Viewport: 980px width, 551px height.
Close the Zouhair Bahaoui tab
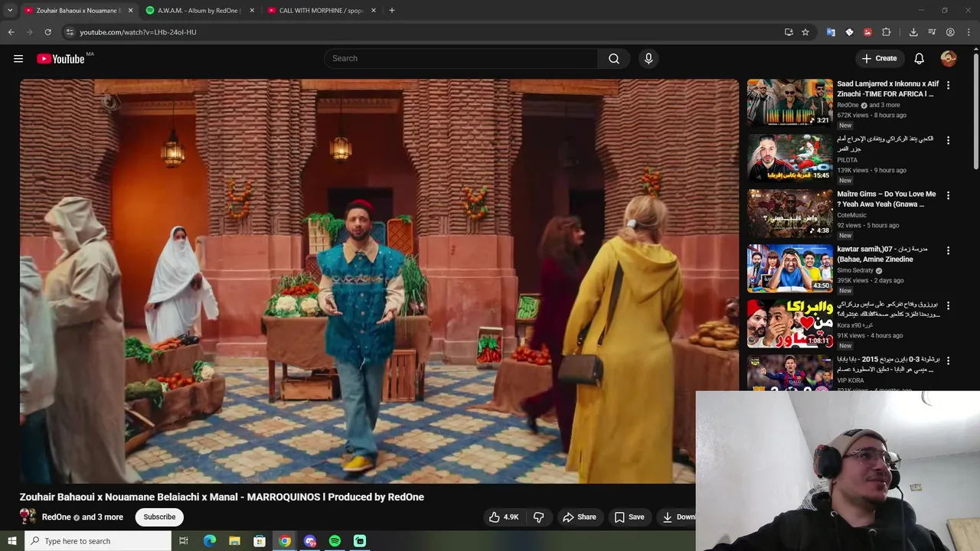pos(130,11)
